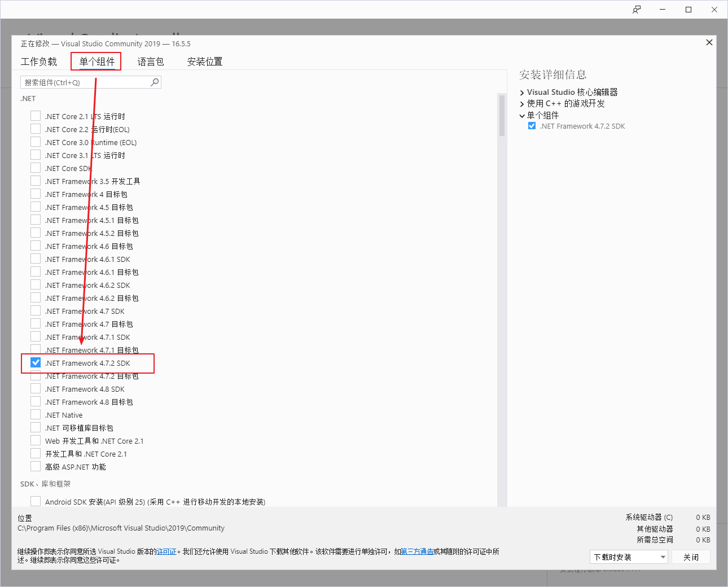Image resolution: width=728 pixels, height=587 pixels.
Task: Select .NET Framework 4.8 SDK checkbox
Action: [36, 388]
